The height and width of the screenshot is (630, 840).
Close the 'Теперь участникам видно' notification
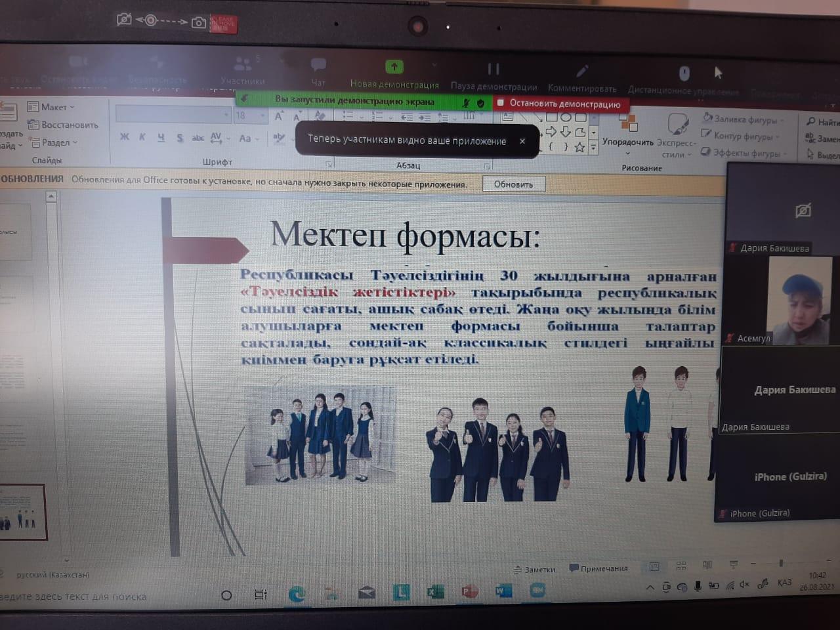522,141
